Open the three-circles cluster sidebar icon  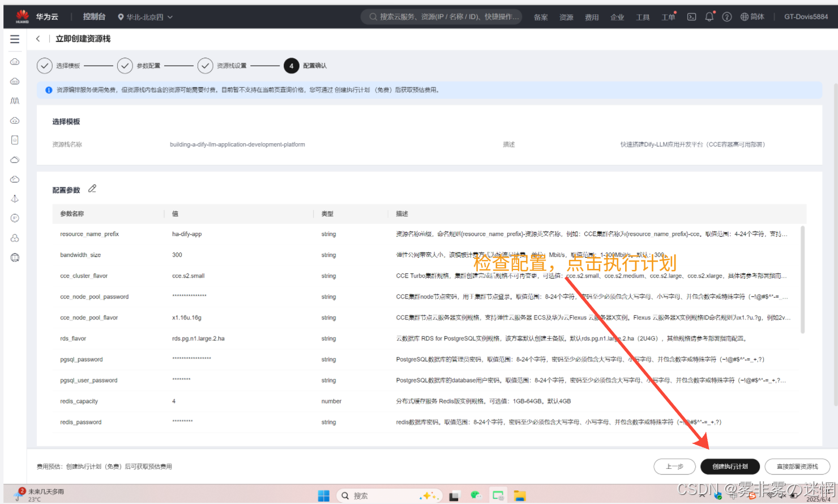[x=15, y=238]
